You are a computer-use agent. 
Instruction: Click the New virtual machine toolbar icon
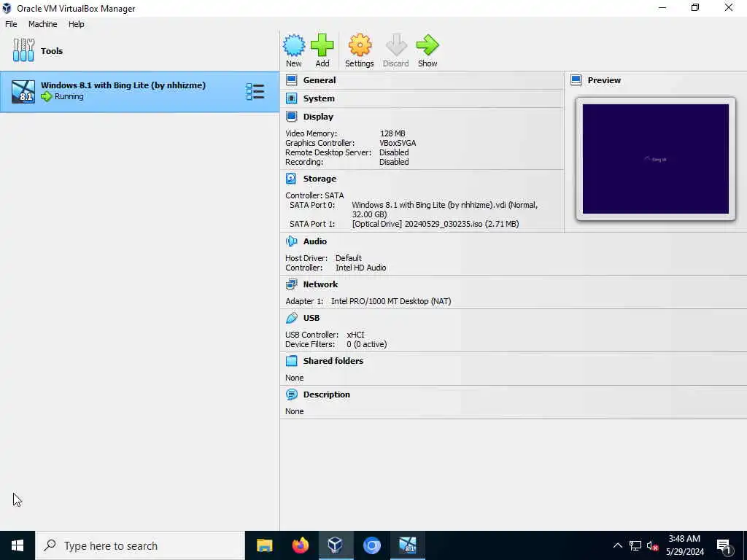pyautogui.click(x=294, y=46)
